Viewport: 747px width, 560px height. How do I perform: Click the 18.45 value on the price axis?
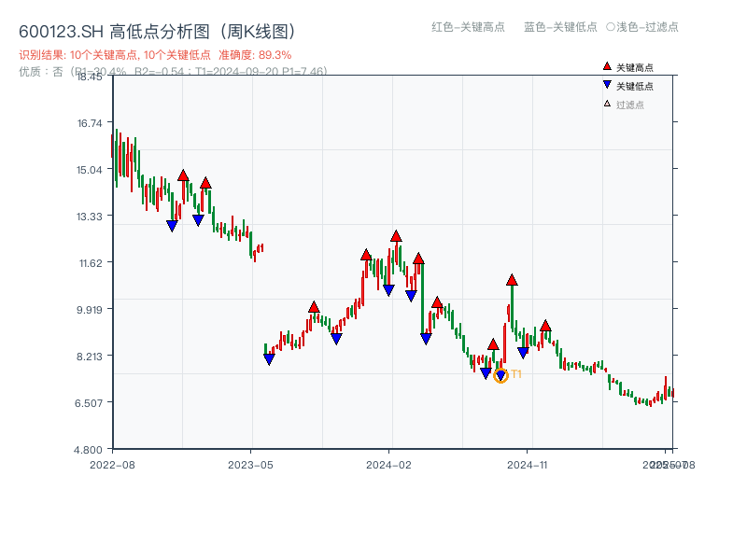[90, 78]
